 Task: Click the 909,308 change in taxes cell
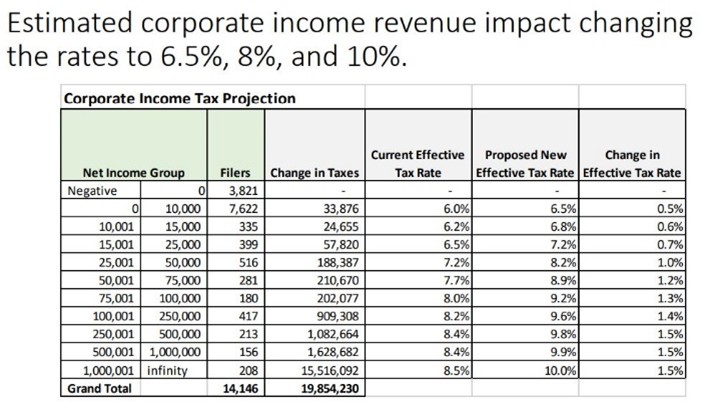(315, 316)
